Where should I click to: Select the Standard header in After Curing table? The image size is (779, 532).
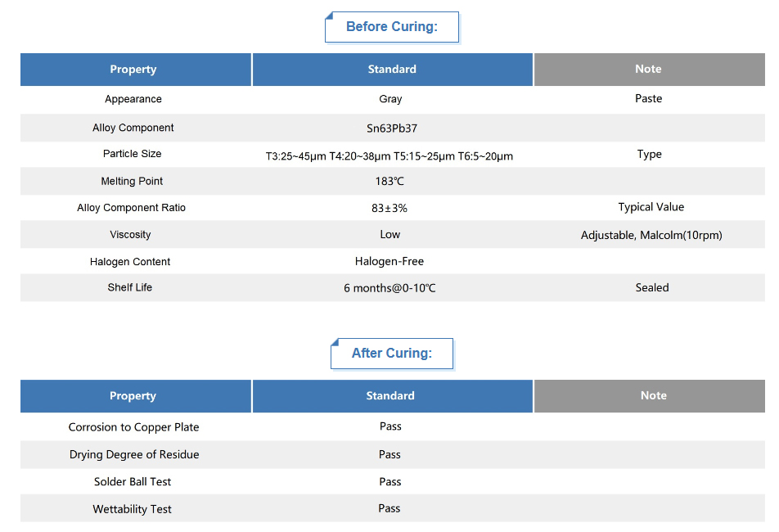pyautogui.click(x=393, y=396)
